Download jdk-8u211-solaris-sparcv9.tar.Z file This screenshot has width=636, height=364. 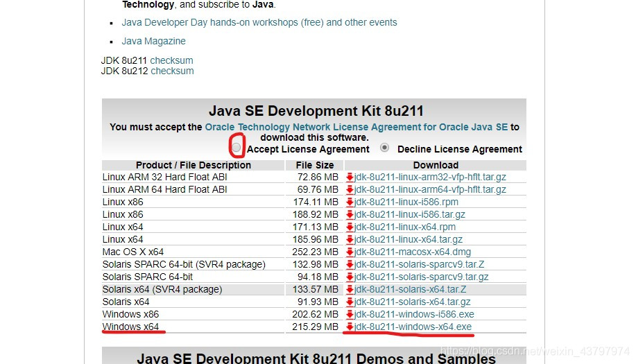[x=419, y=264]
